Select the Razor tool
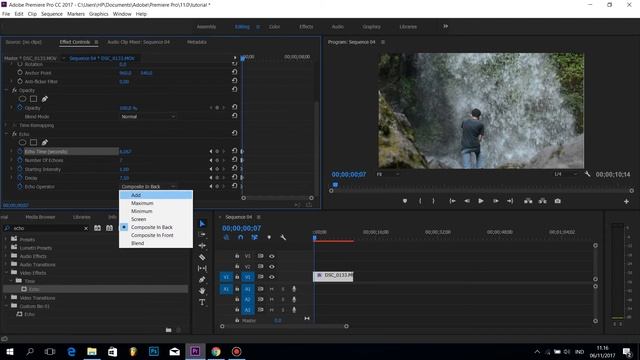The image size is (640, 360). (202, 257)
